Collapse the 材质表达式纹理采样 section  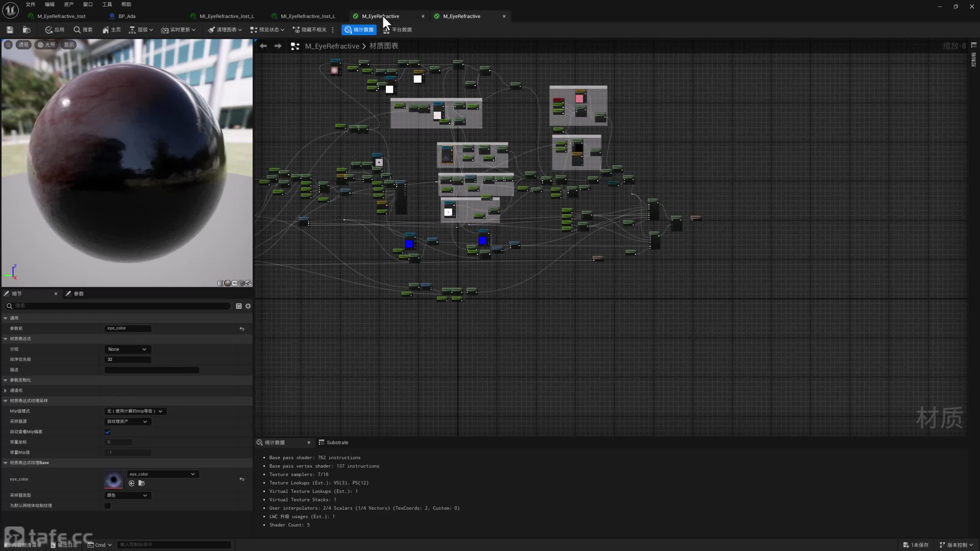pos(5,401)
